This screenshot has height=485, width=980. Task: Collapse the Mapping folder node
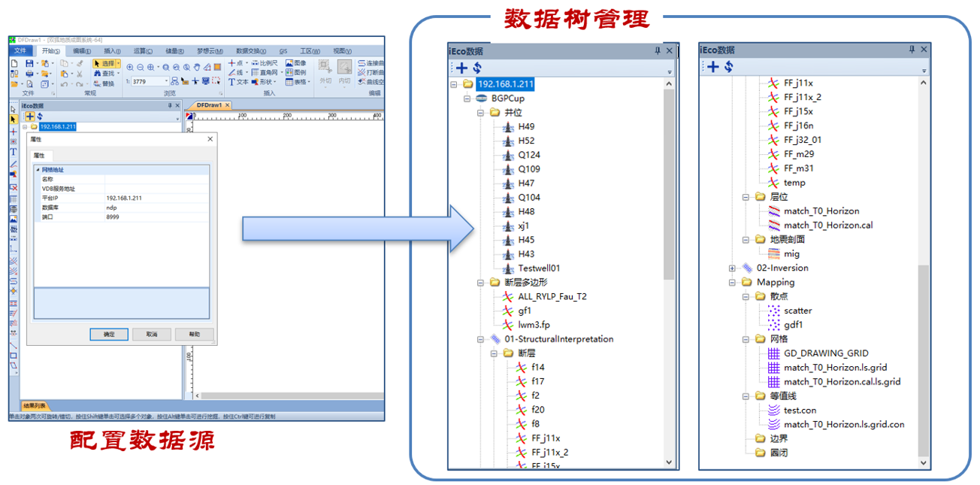coord(732,283)
